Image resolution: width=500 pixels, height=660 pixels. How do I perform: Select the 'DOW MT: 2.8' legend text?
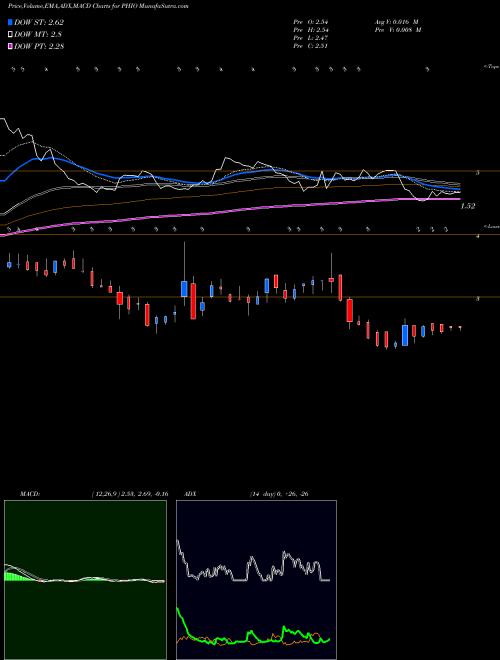coord(37,35)
